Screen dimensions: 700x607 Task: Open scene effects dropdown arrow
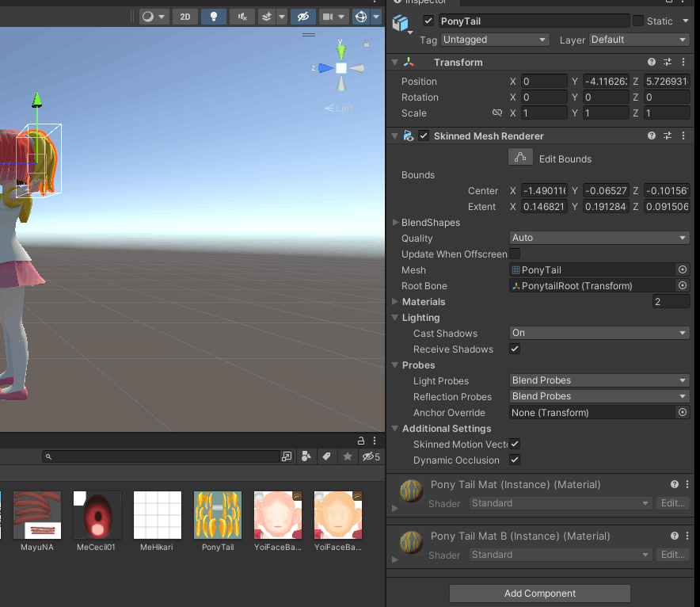click(282, 17)
